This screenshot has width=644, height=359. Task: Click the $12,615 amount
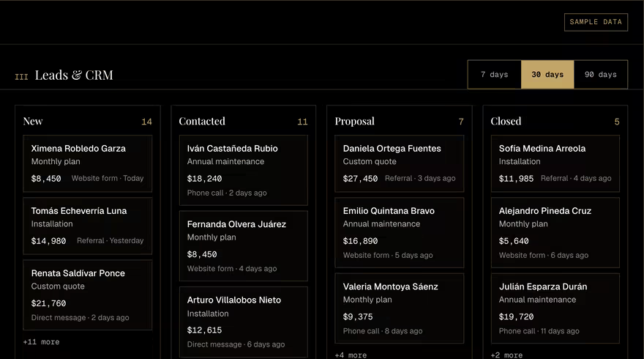(204, 330)
